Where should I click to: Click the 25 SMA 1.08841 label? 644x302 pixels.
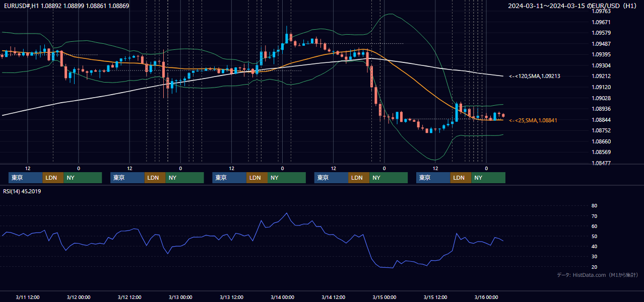[533, 120]
